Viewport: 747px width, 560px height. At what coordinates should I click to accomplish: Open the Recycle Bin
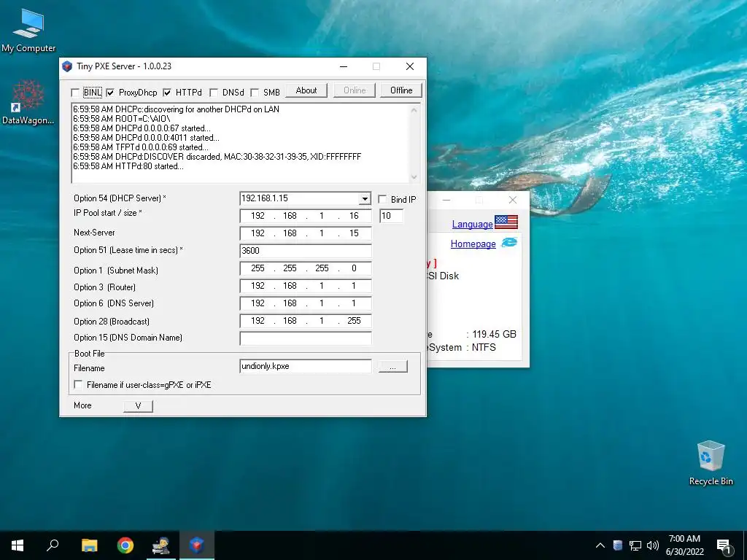(x=711, y=463)
